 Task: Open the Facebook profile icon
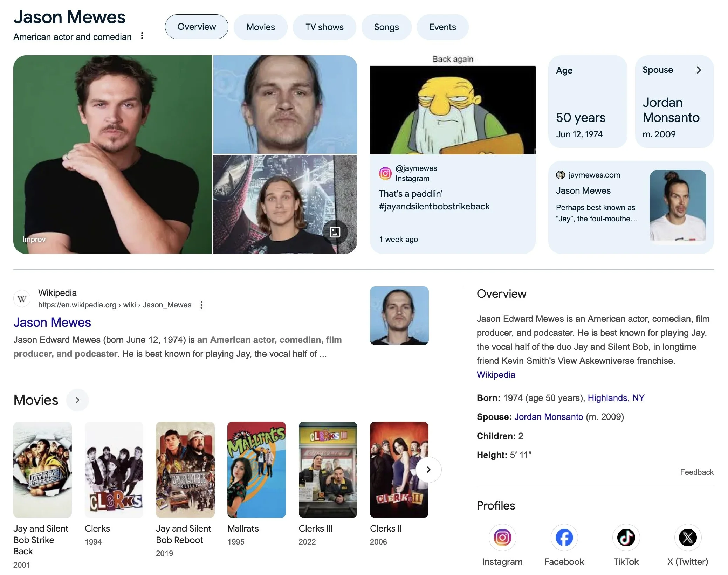point(564,537)
